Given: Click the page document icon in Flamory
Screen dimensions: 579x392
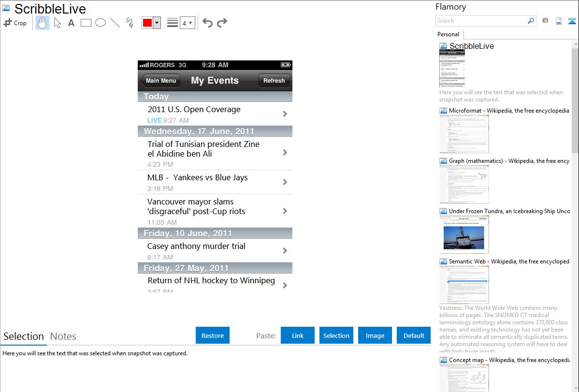Looking at the screenshot, I should [559, 21].
